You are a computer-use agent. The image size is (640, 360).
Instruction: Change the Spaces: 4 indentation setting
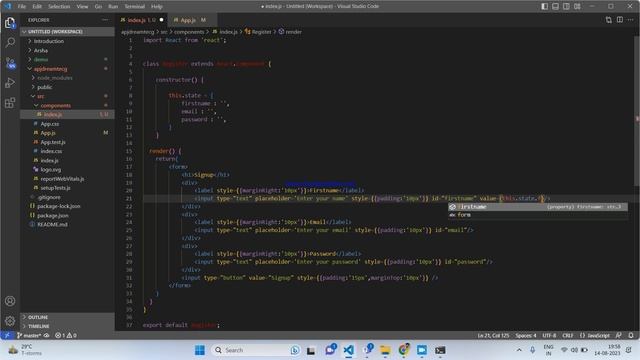[526, 335]
